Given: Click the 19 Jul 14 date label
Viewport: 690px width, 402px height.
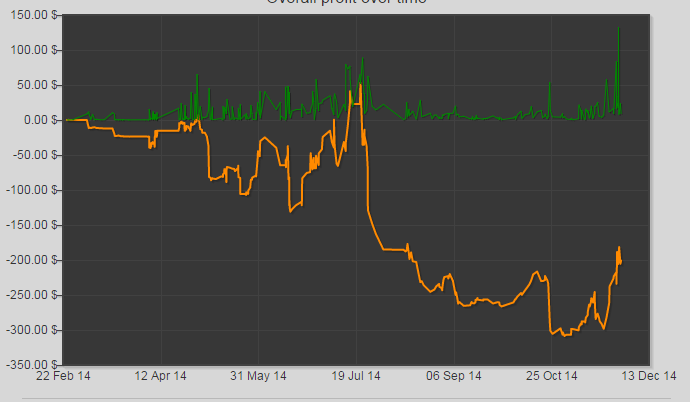Looking at the screenshot, I should 356,376.
